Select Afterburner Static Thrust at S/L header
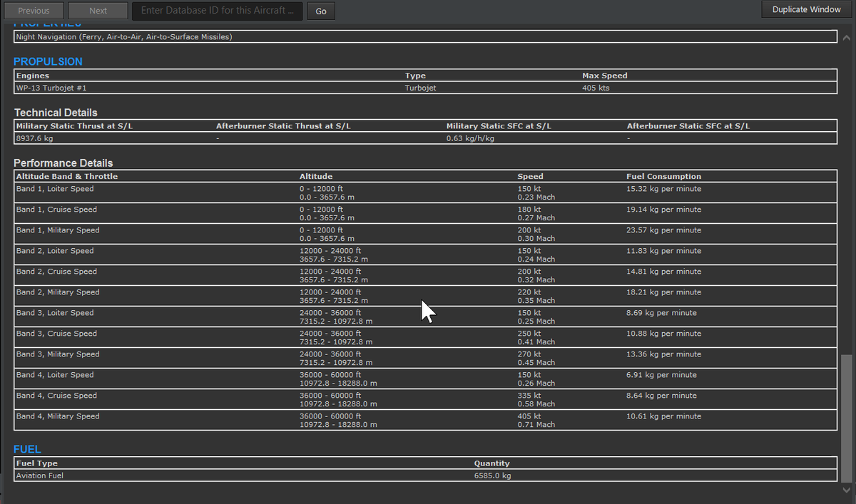Viewport: 856px width, 504px height. (283, 126)
